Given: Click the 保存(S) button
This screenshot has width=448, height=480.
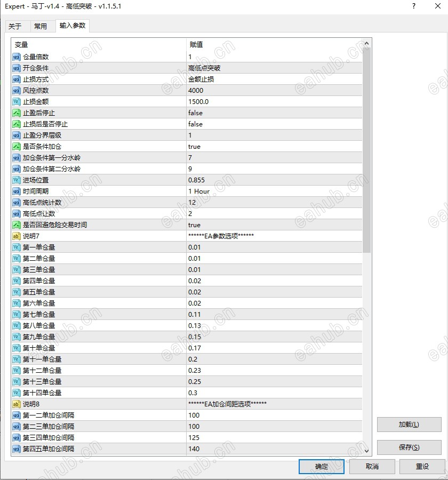Looking at the screenshot, I should 409,447.
